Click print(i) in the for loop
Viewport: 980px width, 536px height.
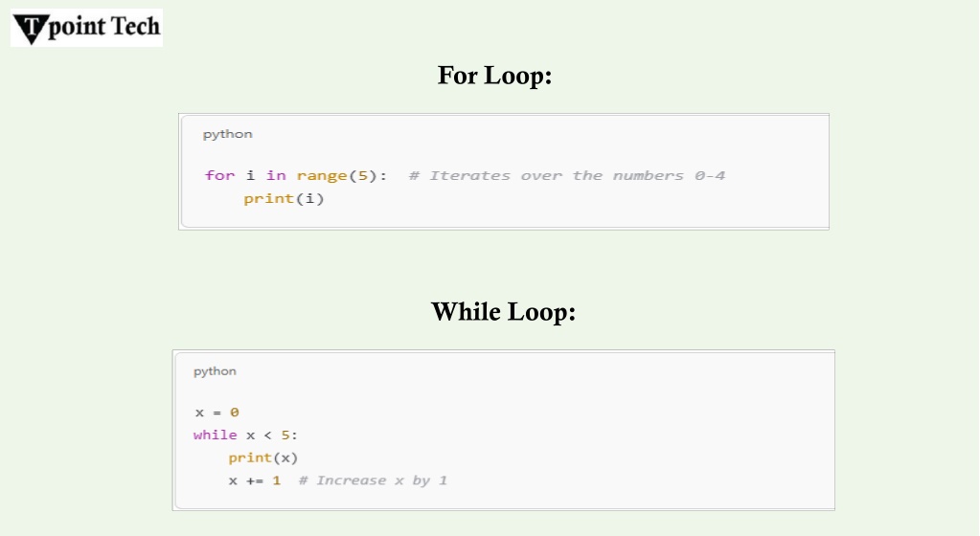point(284,199)
